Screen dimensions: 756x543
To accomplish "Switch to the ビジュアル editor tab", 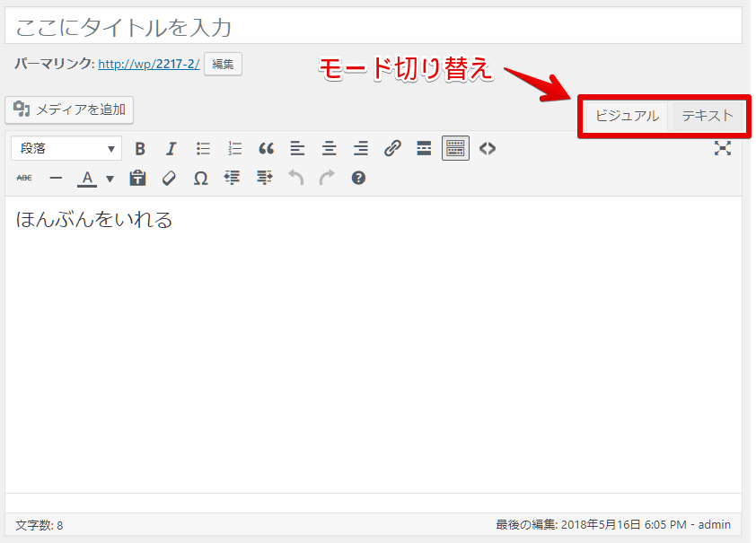I will click(627, 116).
